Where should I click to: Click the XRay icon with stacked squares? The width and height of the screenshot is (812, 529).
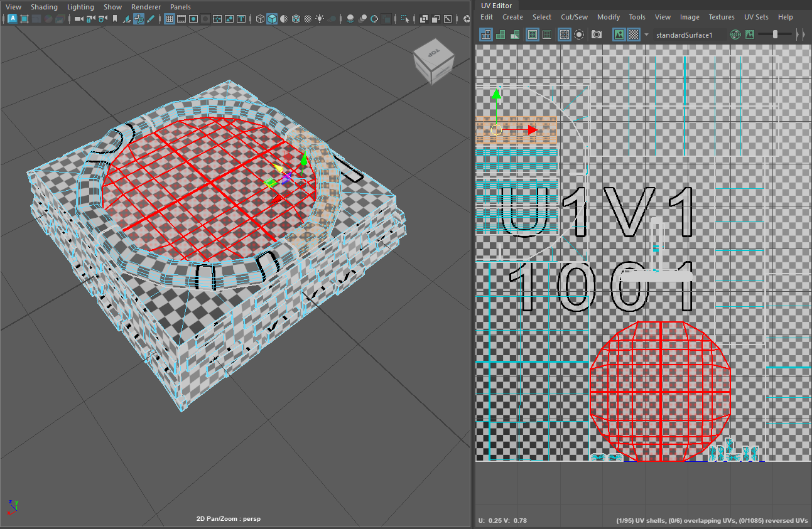coord(425,19)
